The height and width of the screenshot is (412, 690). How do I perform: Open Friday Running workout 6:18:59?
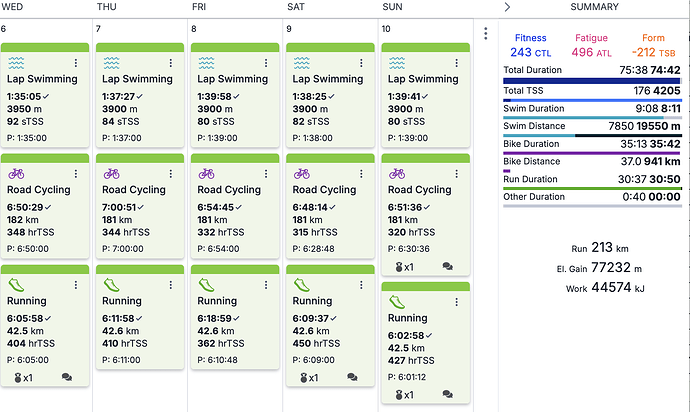(x=235, y=316)
